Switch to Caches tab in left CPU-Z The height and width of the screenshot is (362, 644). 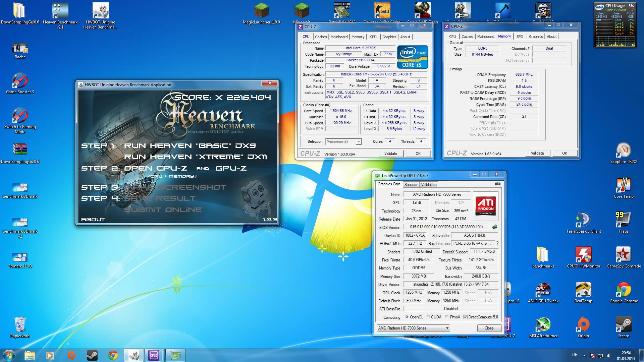pyautogui.click(x=321, y=37)
